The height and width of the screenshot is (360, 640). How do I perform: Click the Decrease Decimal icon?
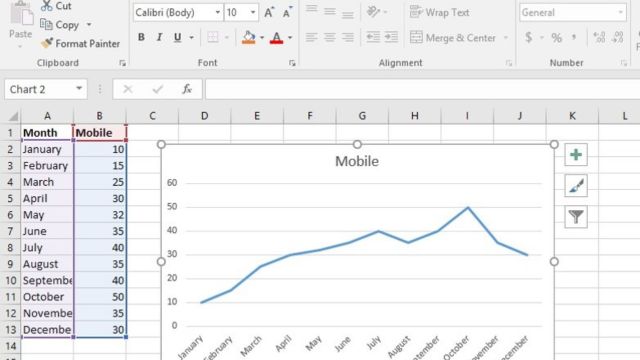point(618,38)
